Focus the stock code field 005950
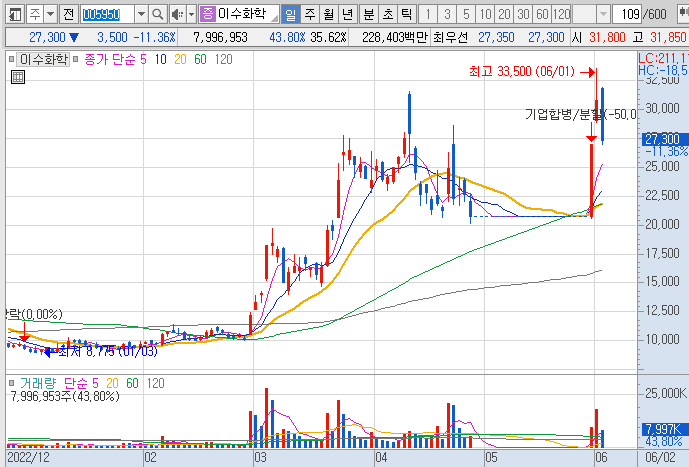The width and height of the screenshot is (689, 467). pyautogui.click(x=107, y=14)
